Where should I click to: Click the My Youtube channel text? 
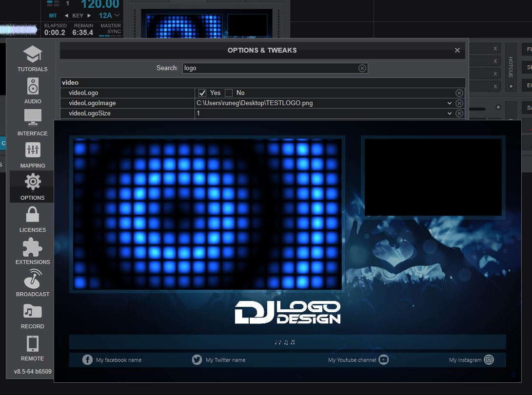(352, 360)
